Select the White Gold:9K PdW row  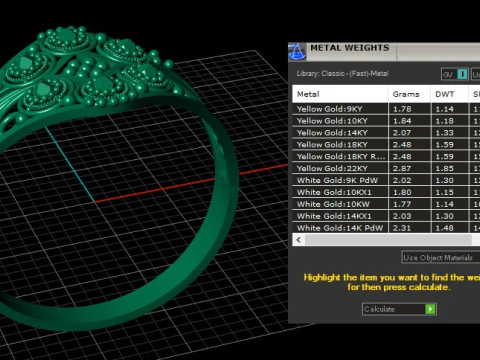pyautogui.click(x=386, y=180)
